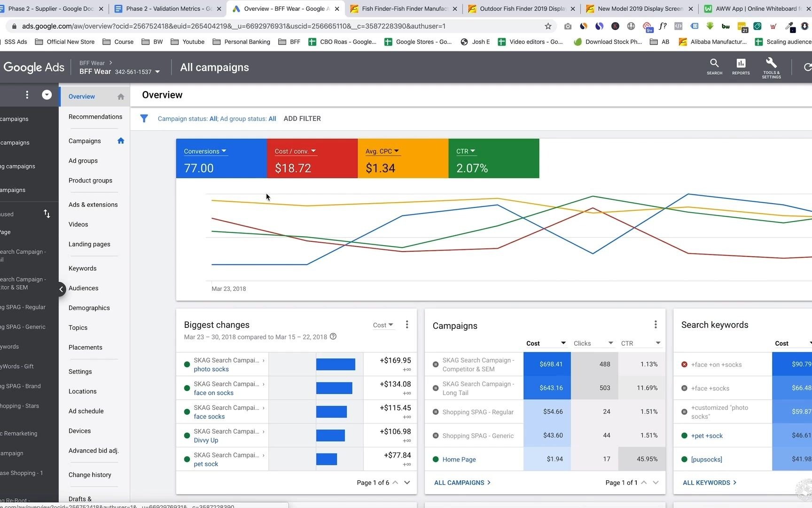Open the ALL KEYWORDS link

(710, 483)
